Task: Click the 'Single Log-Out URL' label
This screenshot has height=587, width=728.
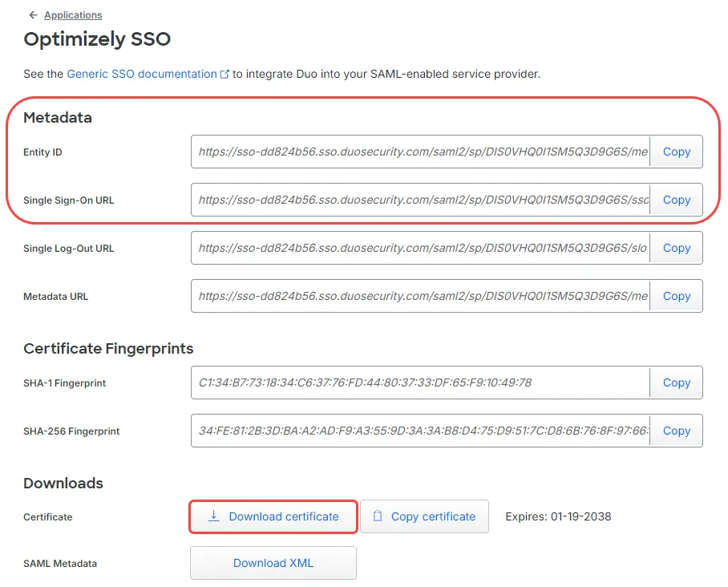Action: pyautogui.click(x=68, y=249)
